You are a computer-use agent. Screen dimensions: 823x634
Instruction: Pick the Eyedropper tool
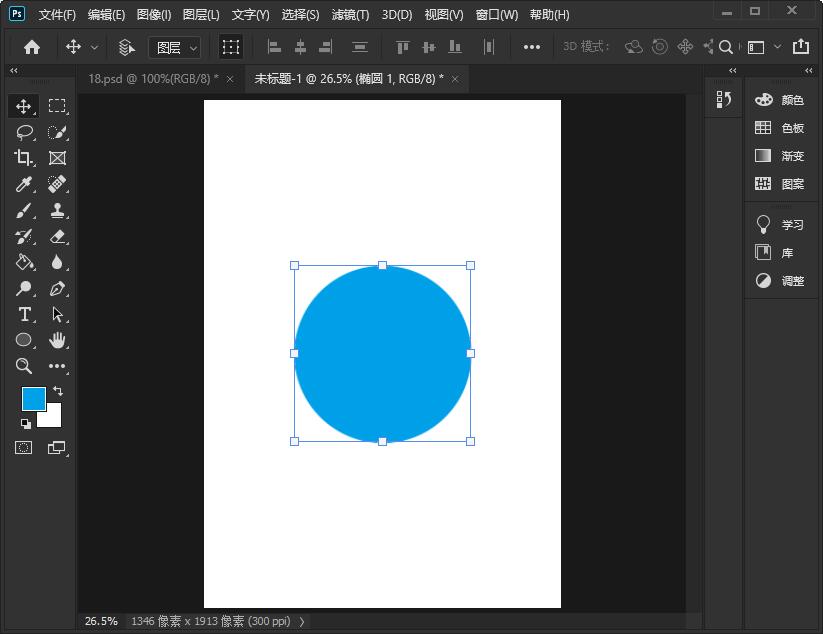click(x=24, y=184)
